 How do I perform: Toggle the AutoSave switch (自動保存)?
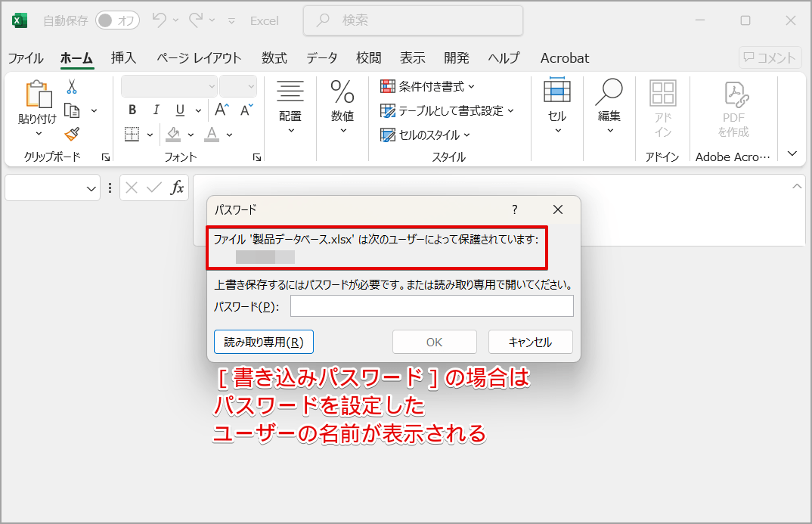117,20
